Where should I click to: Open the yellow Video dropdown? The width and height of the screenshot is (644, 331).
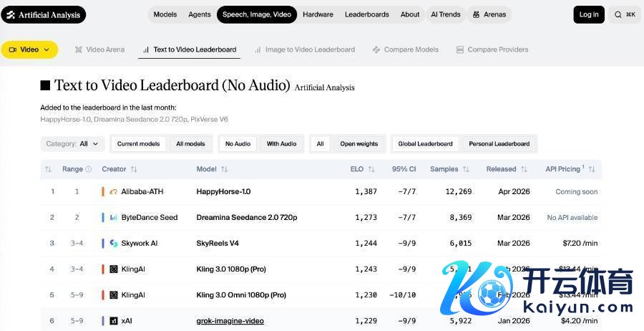pos(29,49)
